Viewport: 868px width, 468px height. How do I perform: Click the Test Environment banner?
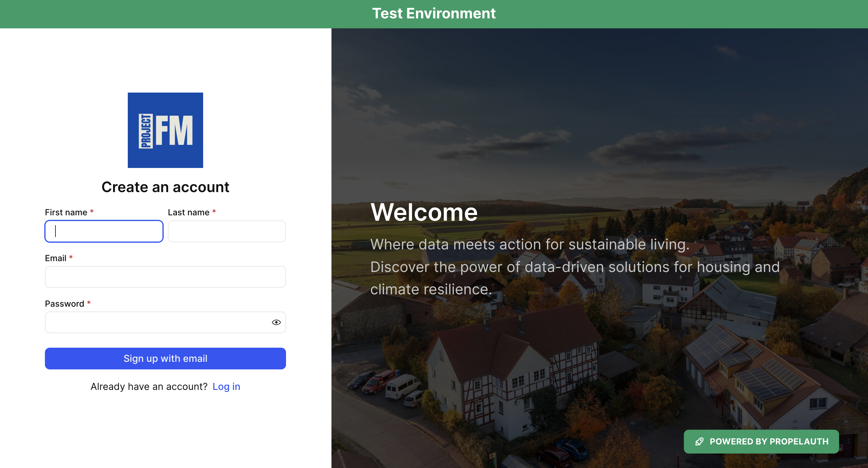434,14
